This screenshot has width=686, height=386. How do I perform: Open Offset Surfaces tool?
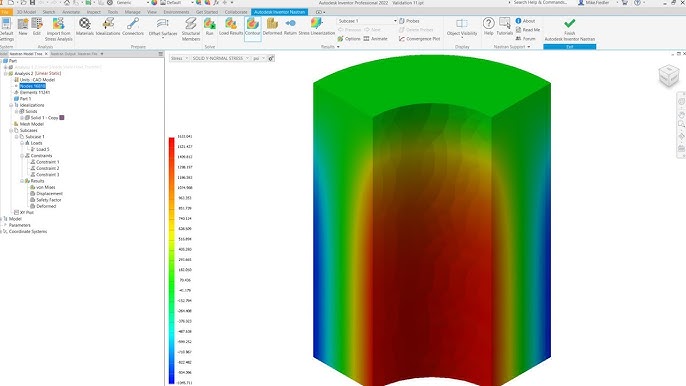point(163,28)
